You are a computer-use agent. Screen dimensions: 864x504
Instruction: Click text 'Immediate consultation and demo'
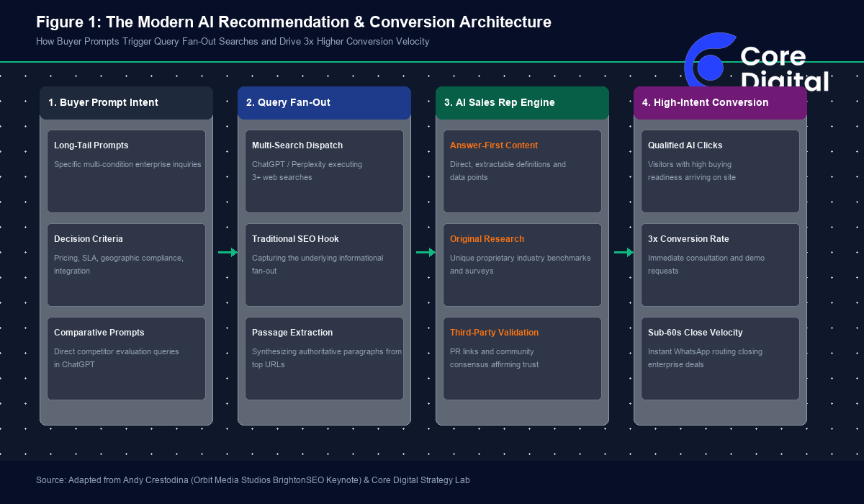coord(706,258)
